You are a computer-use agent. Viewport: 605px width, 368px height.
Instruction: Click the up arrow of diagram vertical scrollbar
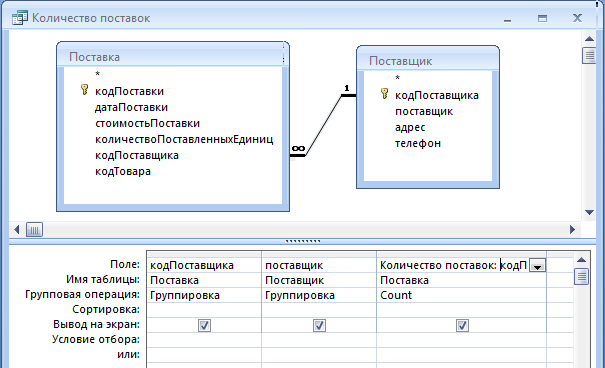click(589, 39)
